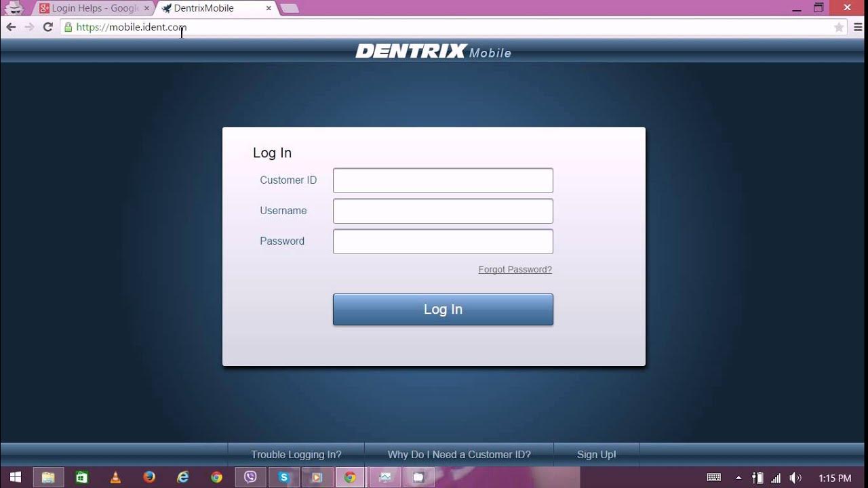Click into the Password field
The width and height of the screenshot is (868, 488).
(443, 241)
